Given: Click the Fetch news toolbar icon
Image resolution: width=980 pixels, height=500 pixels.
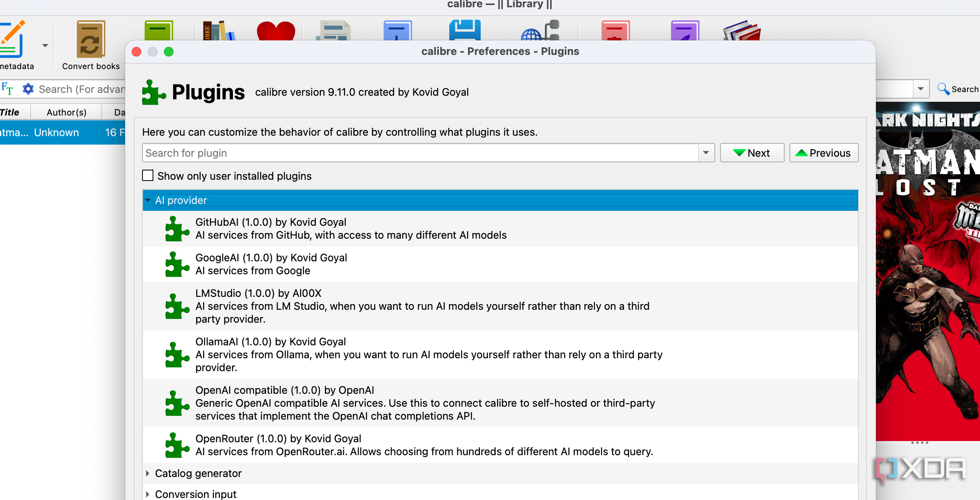Looking at the screenshot, I should point(333,30).
